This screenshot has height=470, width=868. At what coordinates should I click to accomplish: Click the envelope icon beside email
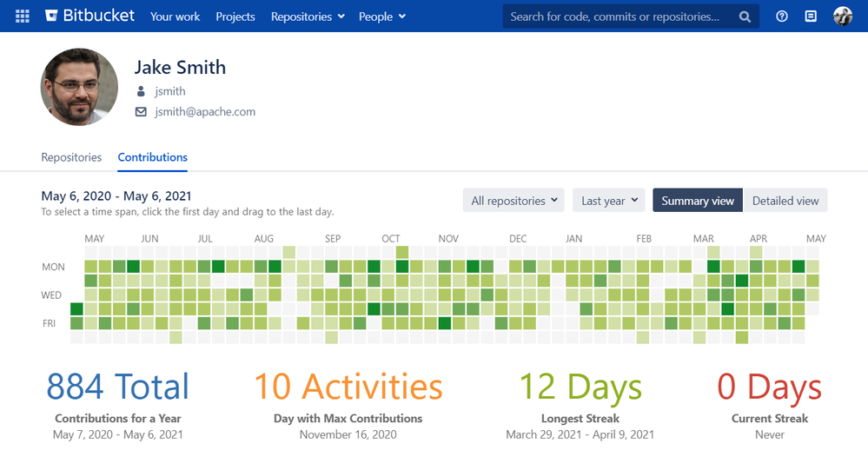click(x=141, y=112)
